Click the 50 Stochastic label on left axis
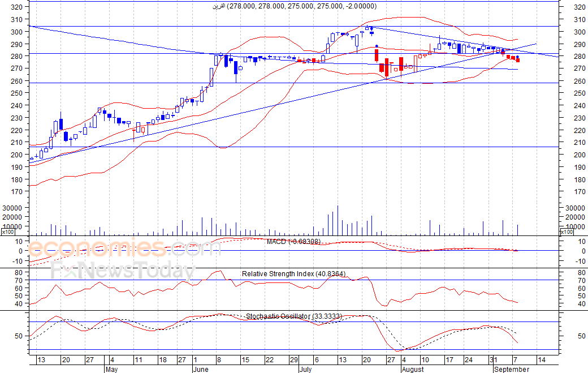The height and width of the screenshot is (373, 588). click(19, 336)
